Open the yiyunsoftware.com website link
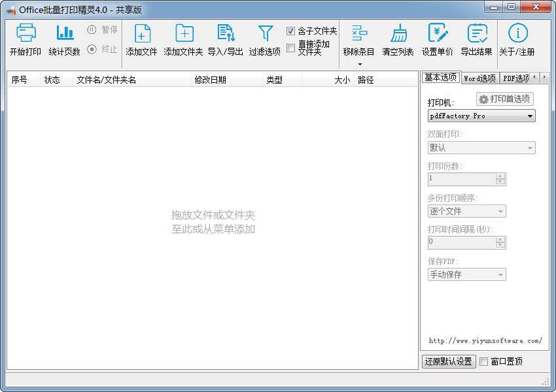Screen dimensions: 556x392 pyautogui.click(x=485, y=340)
